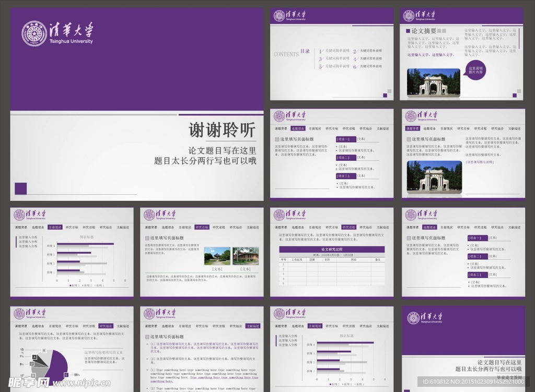Select the 谢谢聆听 heading text

pos(222,130)
